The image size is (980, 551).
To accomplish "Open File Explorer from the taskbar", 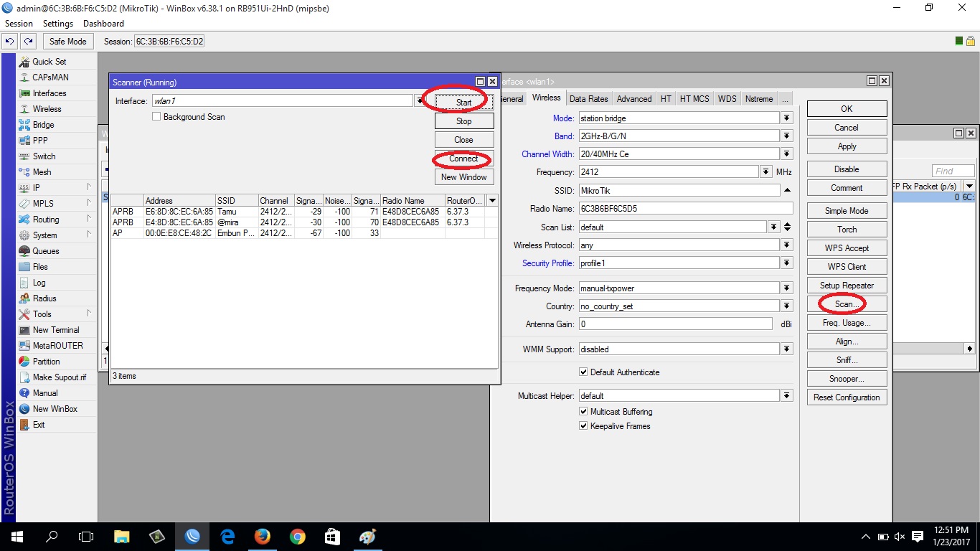I will (x=122, y=537).
